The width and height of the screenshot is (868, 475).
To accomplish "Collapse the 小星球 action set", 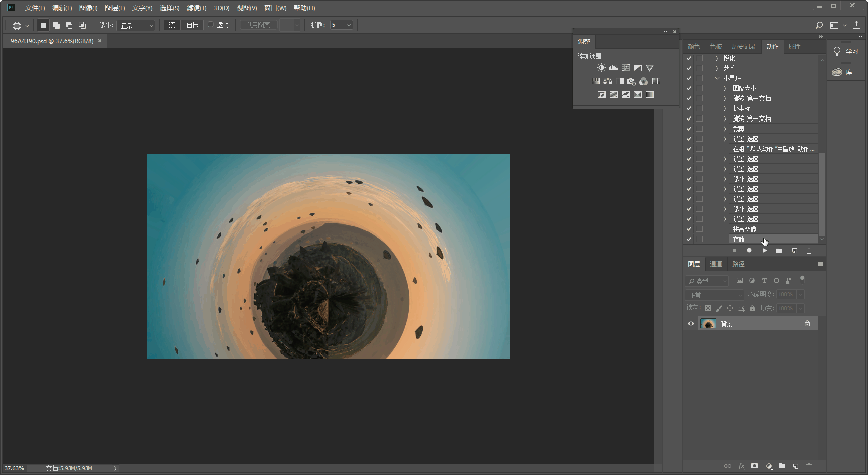I will (x=717, y=78).
